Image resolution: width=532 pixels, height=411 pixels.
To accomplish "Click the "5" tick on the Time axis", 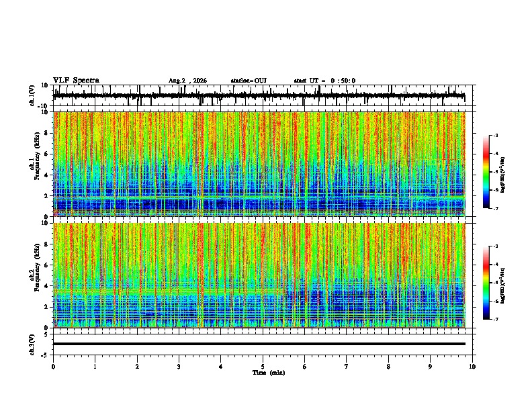I will 263,367.
